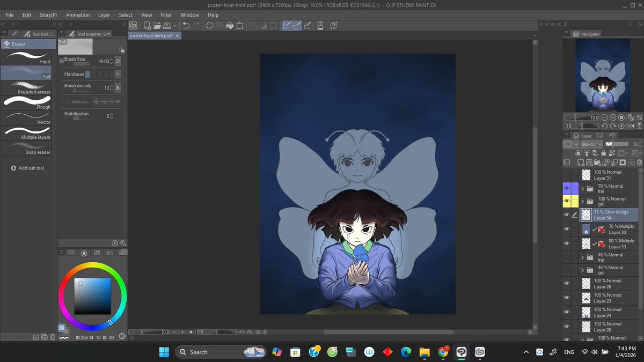
Task: Click the Scale/Rotate transform icon
Action: pyautogui.click(x=239, y=25)
